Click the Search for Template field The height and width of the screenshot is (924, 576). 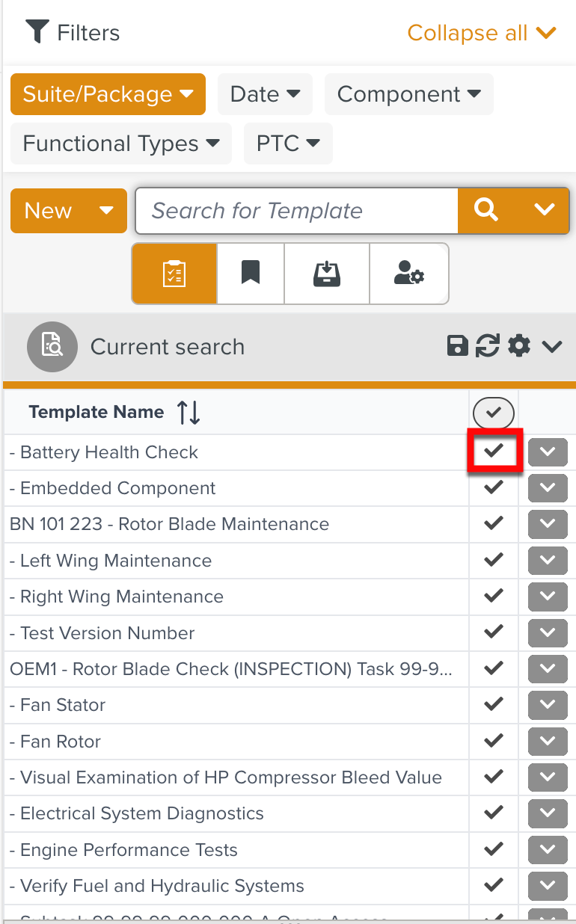pyautogui.click(x=295, y=211)
